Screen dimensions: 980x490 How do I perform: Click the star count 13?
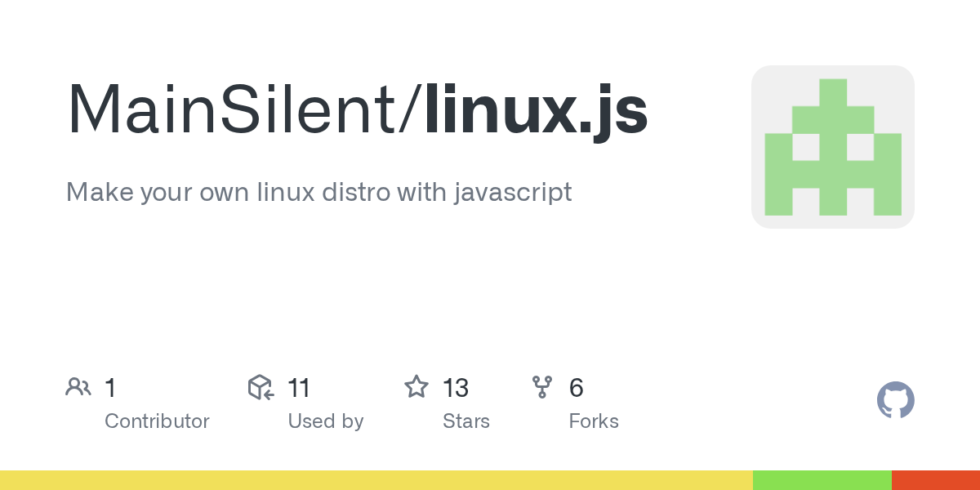tap(456, 388)
